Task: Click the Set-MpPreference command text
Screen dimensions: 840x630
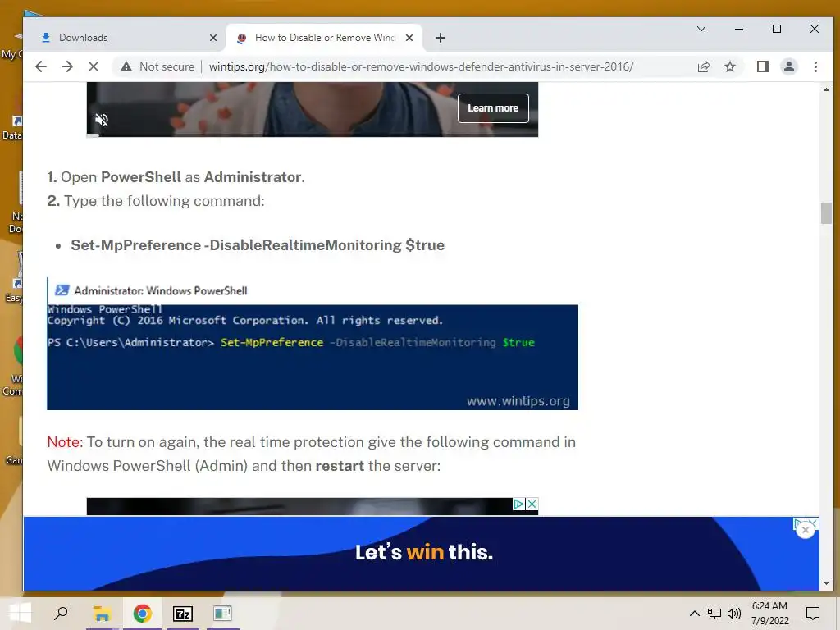Action: 258,244
